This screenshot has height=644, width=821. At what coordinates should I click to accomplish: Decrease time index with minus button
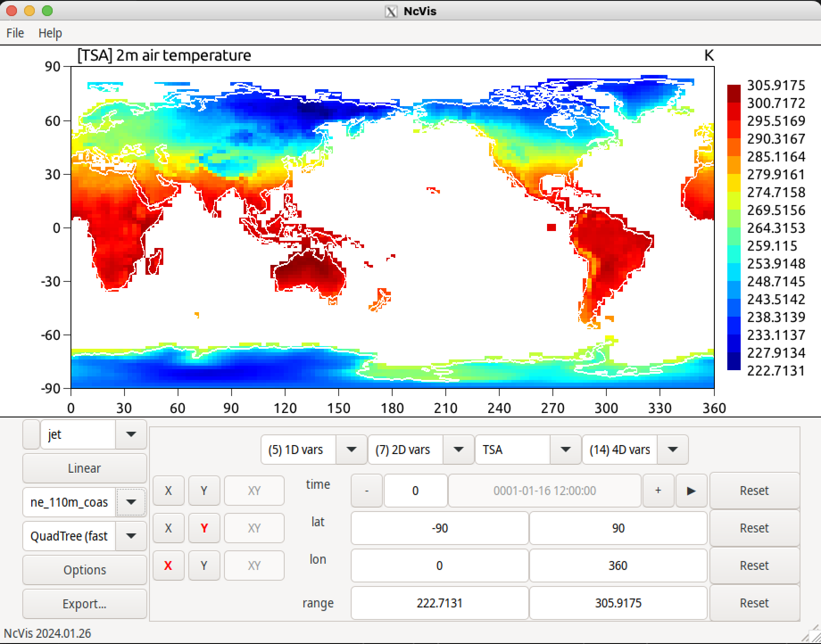pyautogui.click(x=367, y=491)
